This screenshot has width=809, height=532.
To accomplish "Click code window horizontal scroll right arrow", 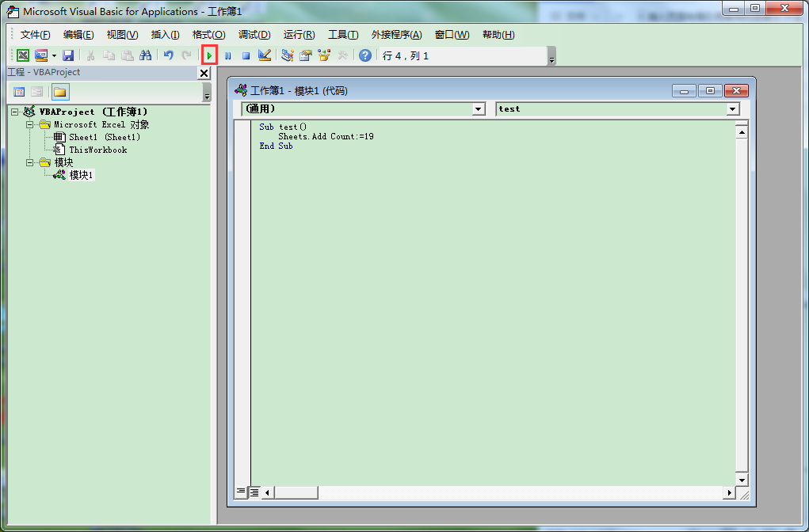I will click(729, 493).
